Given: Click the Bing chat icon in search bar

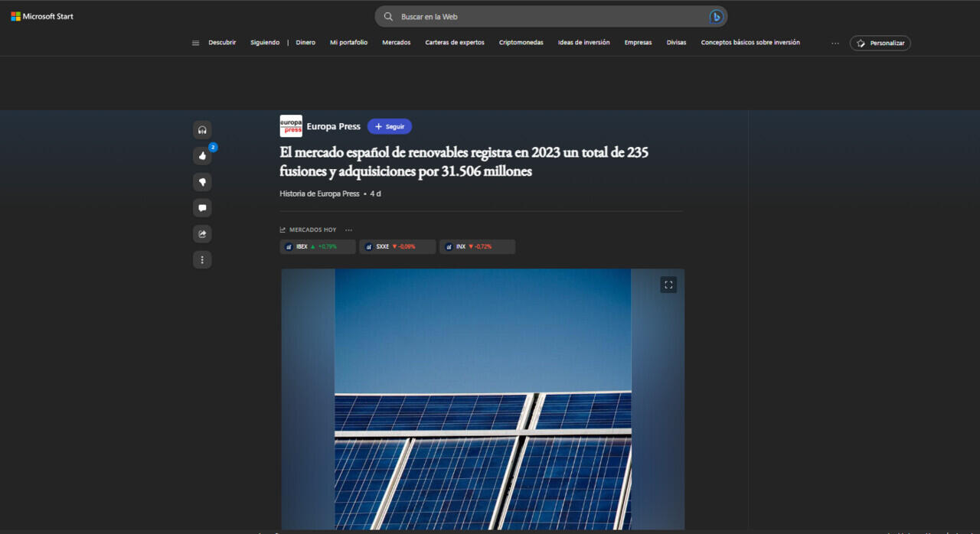Looking at the screenshot, I should 716,17.
